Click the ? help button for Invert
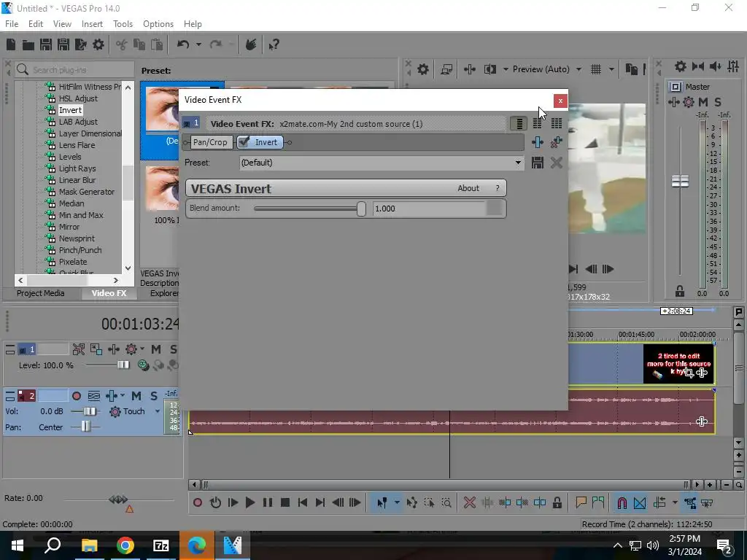 498,188
